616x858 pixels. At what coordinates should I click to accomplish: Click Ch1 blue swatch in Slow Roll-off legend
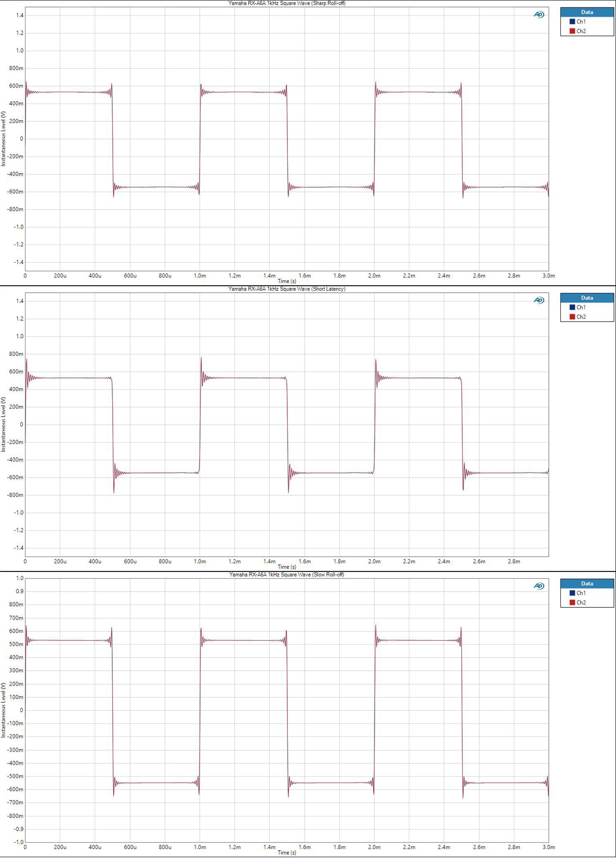tap(572, 593)
